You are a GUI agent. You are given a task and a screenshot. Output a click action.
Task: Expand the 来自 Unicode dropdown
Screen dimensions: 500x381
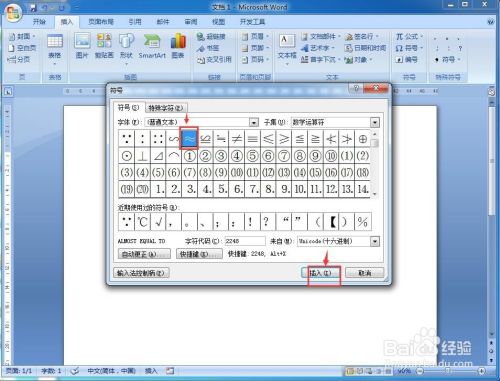click(x=375, y=241)
